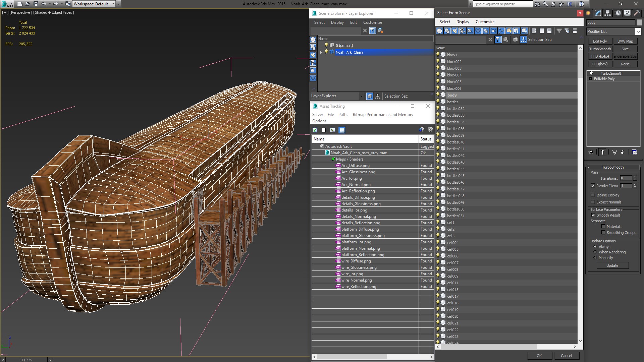Screen dimensions: 644x362
Task: Click Cancel in Select From Scene
Action: pyautogui.click(x=566, y=356)
